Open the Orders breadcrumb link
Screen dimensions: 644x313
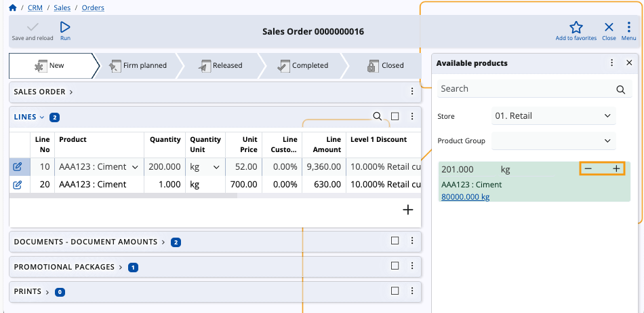[x=93, y=8]
